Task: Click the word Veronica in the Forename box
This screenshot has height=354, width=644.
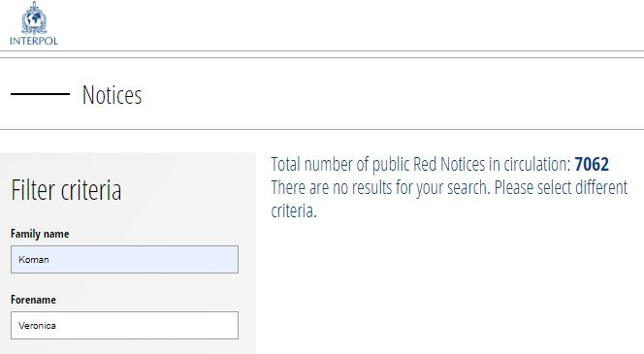Action: (37, 325)
